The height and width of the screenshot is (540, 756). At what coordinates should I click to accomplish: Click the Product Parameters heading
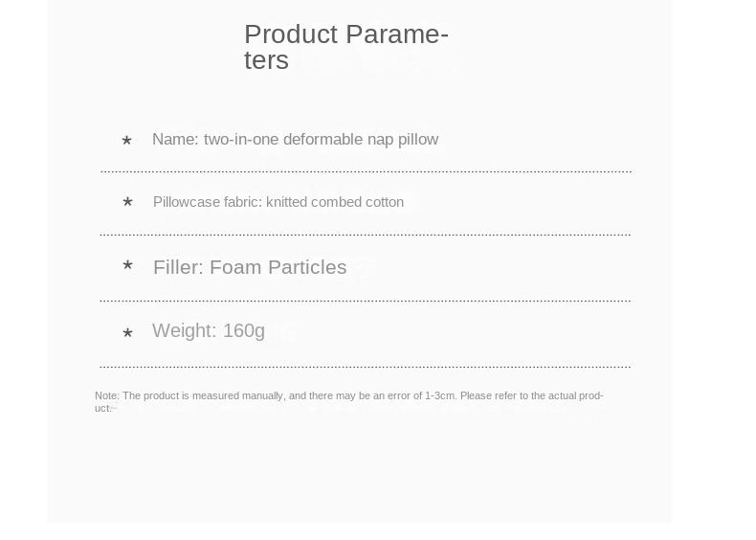pos(346,47)
